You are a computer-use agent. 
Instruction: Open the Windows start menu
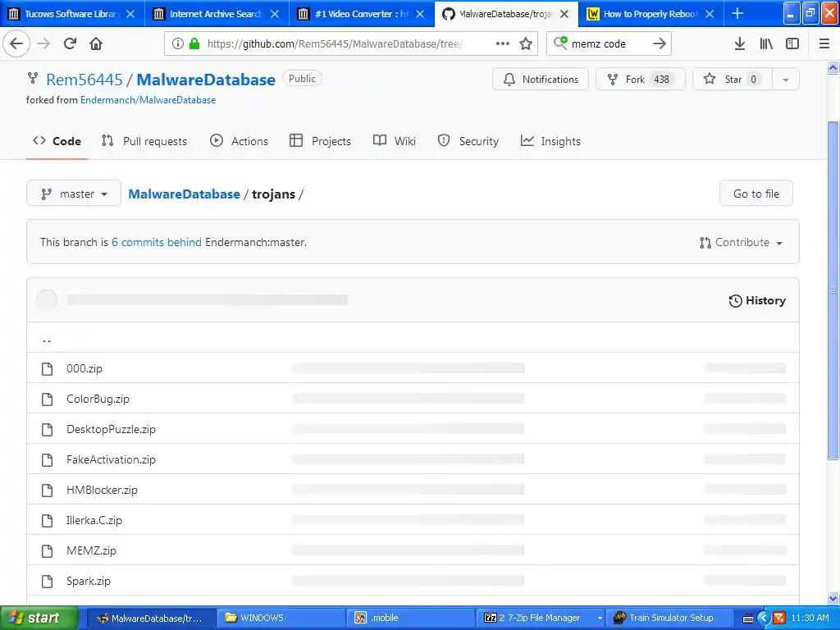(38, 619)
